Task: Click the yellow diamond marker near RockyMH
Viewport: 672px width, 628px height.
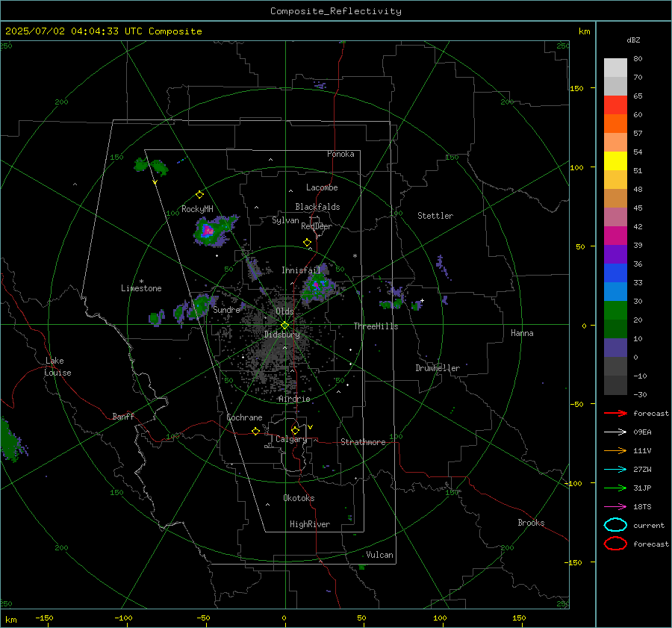Action: click(x=199, y=195)
